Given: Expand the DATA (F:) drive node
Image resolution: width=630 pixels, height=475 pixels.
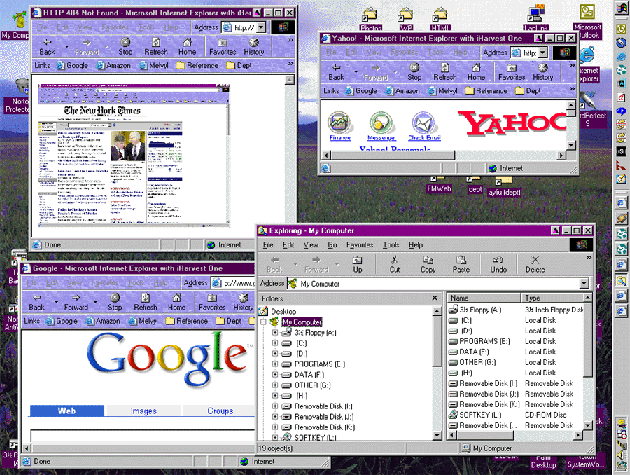Looking at the screenshot, I should [275, 375].
